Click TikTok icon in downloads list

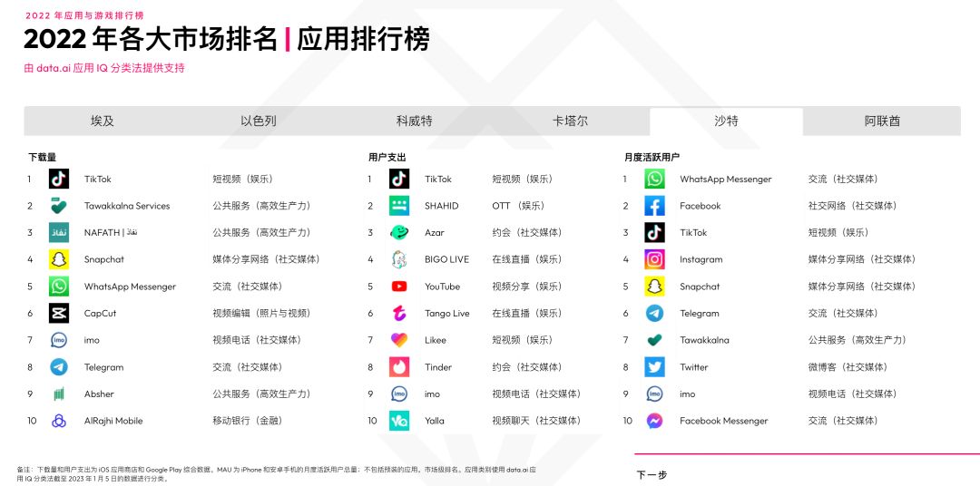pyautogui.click(x=59, y=179)
